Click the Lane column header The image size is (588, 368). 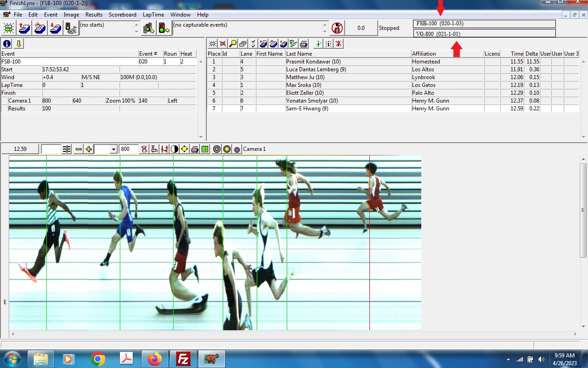point(248,54)
